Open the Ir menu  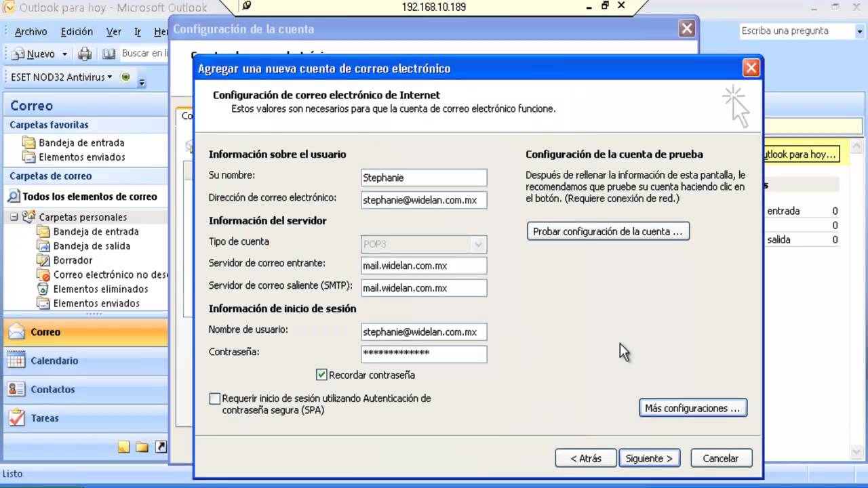tap(138, 31)
